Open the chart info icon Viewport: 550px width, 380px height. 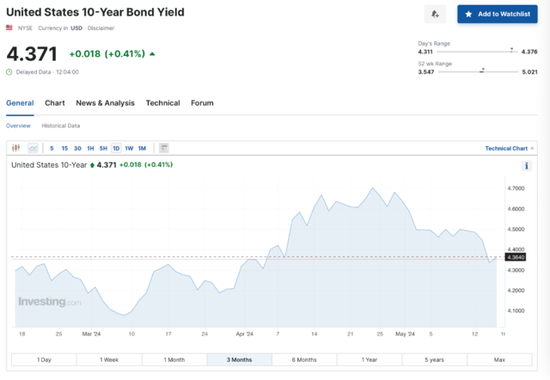coord(526,166)
